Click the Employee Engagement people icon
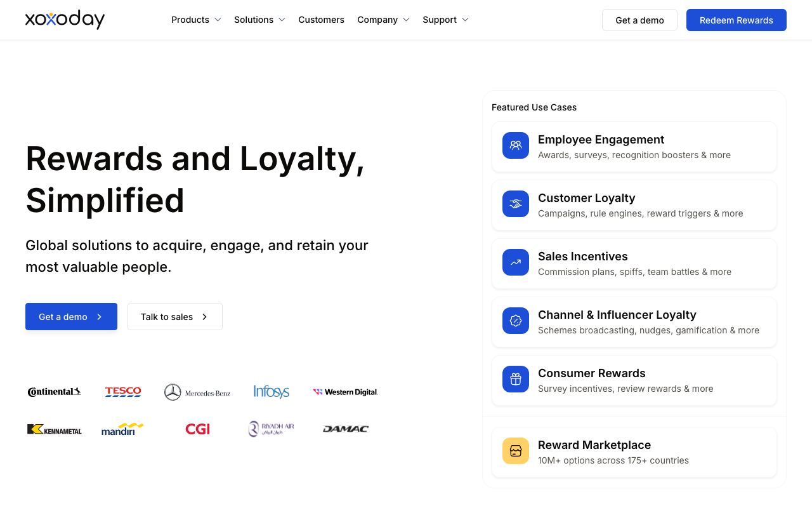 click(516, 145)
